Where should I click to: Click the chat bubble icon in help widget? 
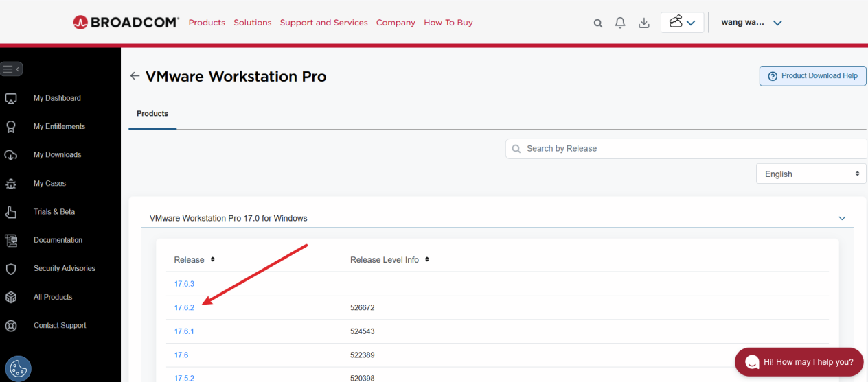tap(752, 362)
